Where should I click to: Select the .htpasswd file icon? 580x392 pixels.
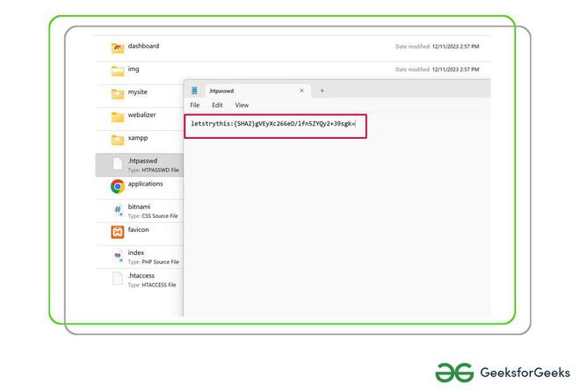(x=118, y=163)
